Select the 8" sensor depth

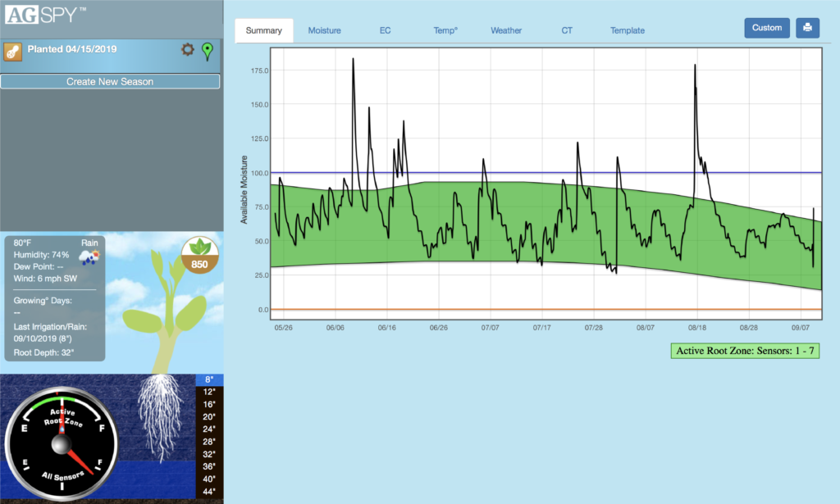coord(209,379)
